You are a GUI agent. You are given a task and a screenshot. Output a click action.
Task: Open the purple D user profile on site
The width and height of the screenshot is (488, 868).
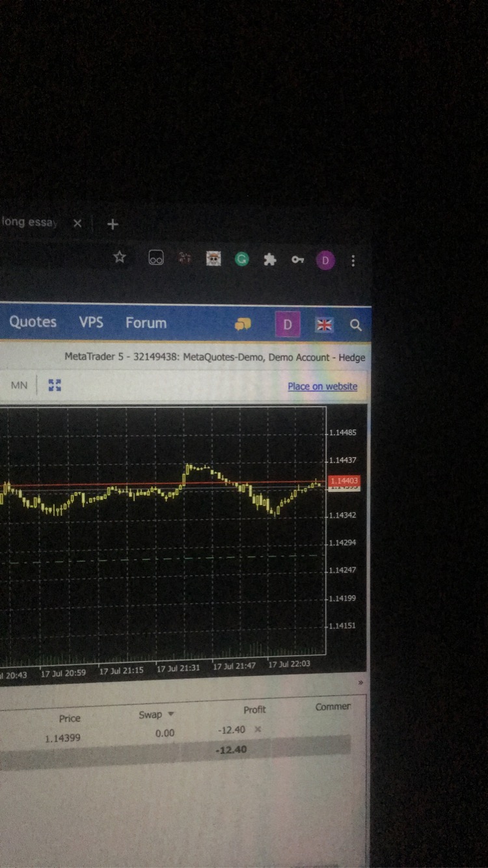(x=288, y=325)
